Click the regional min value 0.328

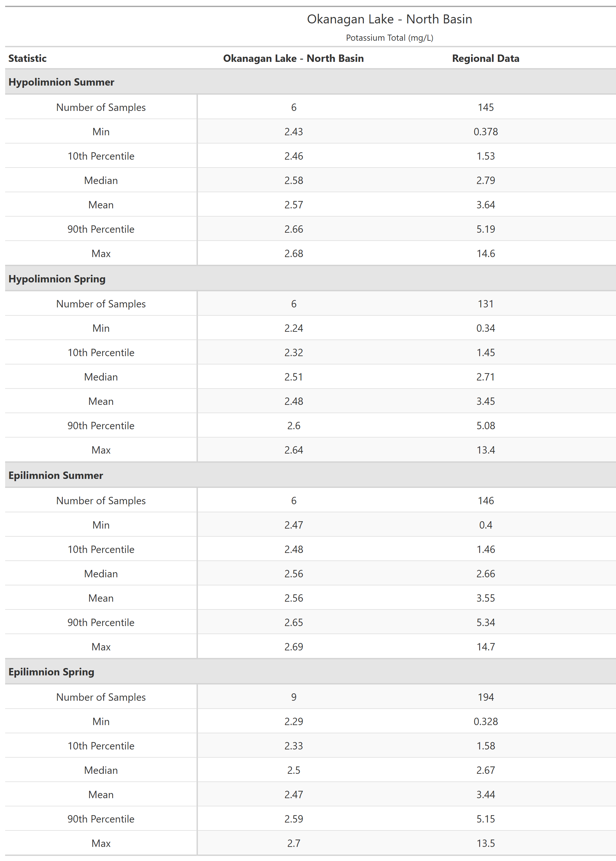(486, 722)
